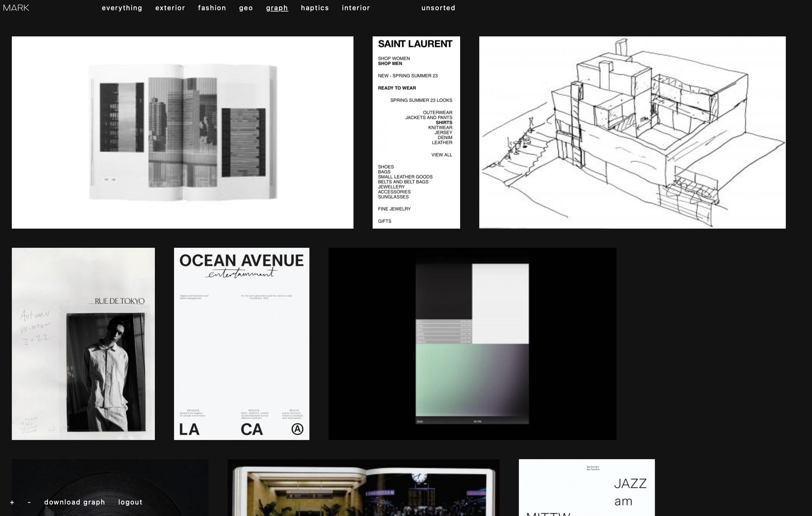Select the 'unsorted' navigation tab

[438, 8]
